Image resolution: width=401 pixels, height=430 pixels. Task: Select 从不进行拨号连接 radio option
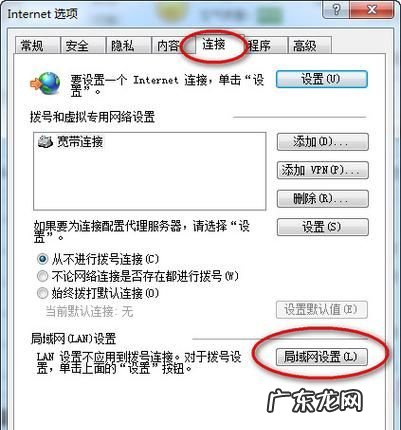[x=43, y=259]
